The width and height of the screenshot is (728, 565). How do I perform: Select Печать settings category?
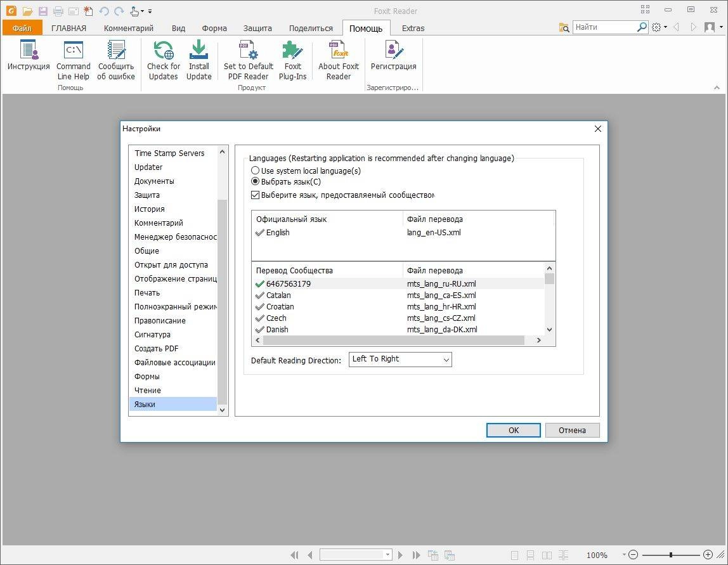(x=172, y=292)
